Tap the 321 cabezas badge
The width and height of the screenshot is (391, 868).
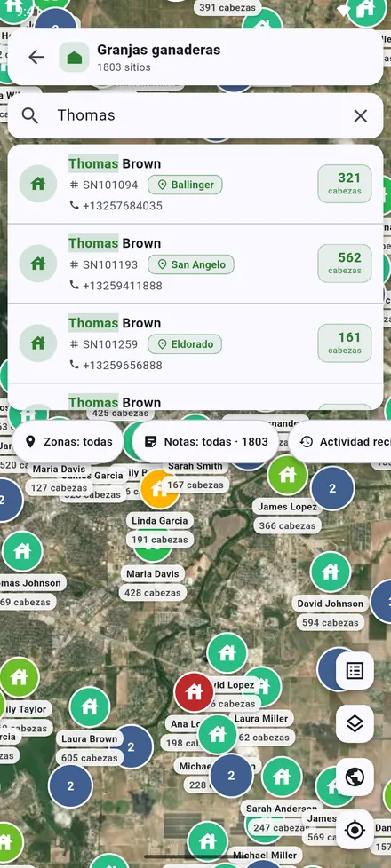(x=345, y=184)
